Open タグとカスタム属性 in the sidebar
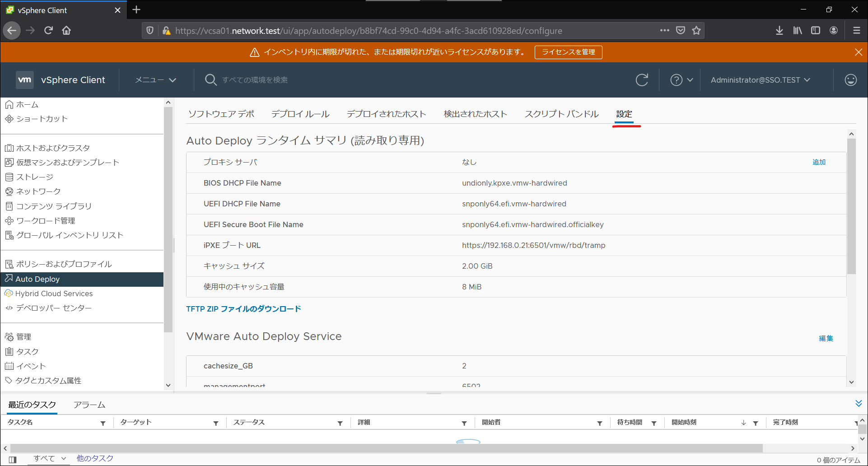 (43, 380)
